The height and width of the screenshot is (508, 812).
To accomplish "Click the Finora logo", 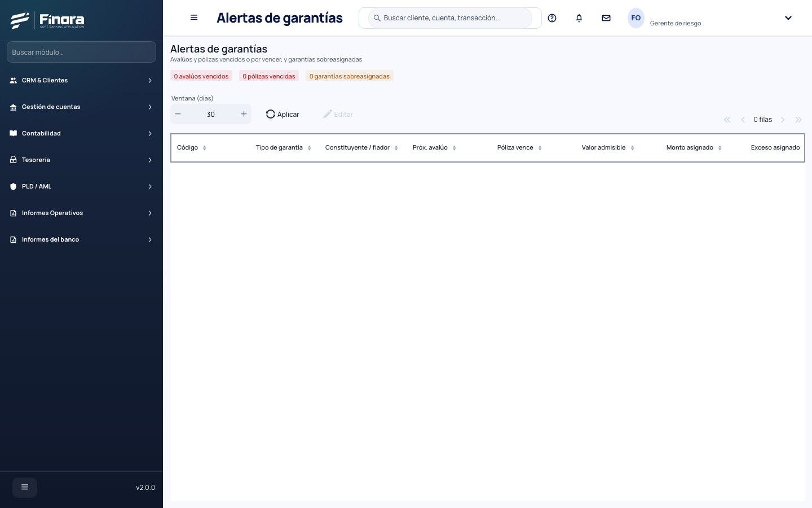I will point(47,20).
